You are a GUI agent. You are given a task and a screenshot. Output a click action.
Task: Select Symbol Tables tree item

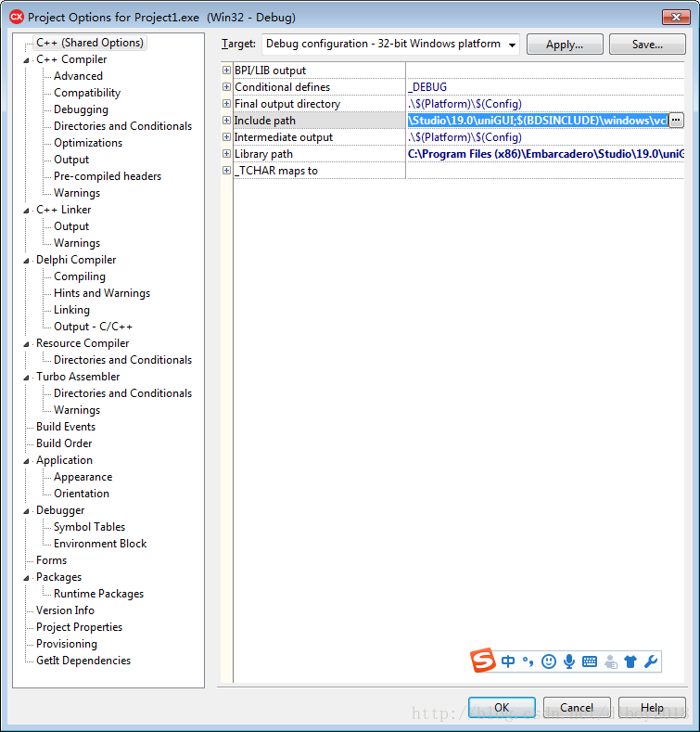89,527
